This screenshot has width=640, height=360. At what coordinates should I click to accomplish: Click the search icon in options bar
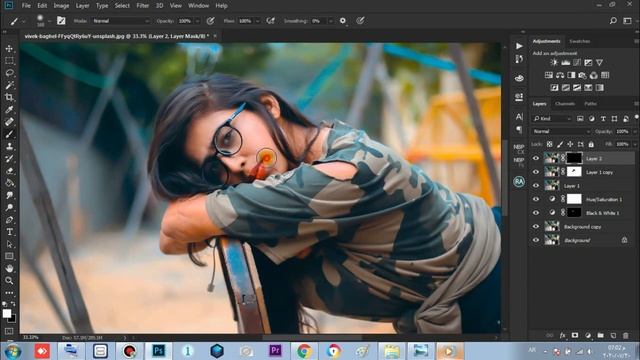coord(613,20)
